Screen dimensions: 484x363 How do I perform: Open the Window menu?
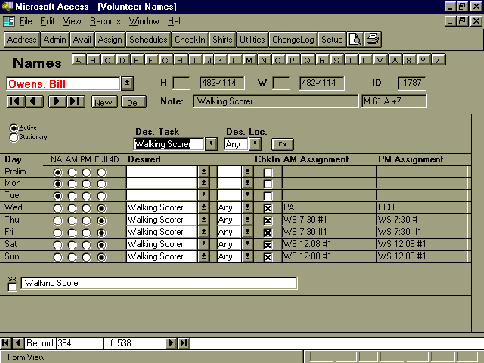click(144, 21)
